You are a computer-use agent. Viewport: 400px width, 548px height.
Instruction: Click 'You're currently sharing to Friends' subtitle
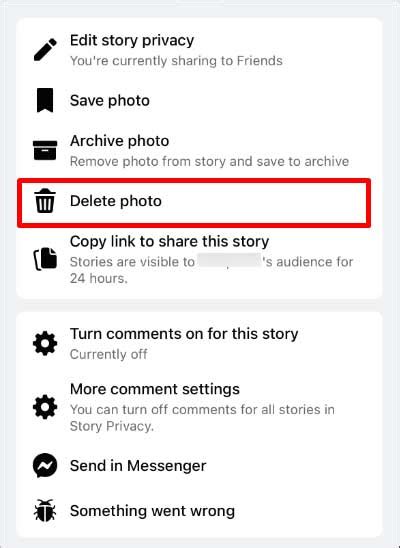tap(176, 61)
